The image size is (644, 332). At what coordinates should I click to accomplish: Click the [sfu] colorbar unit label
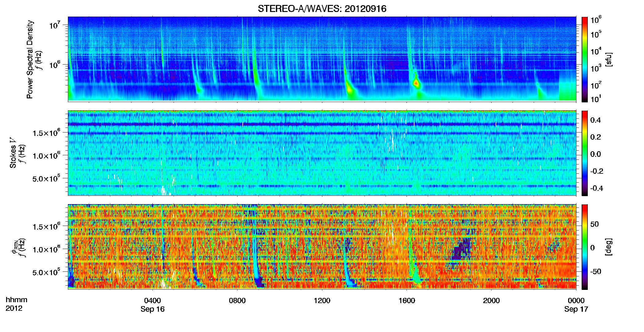point(609,59)
